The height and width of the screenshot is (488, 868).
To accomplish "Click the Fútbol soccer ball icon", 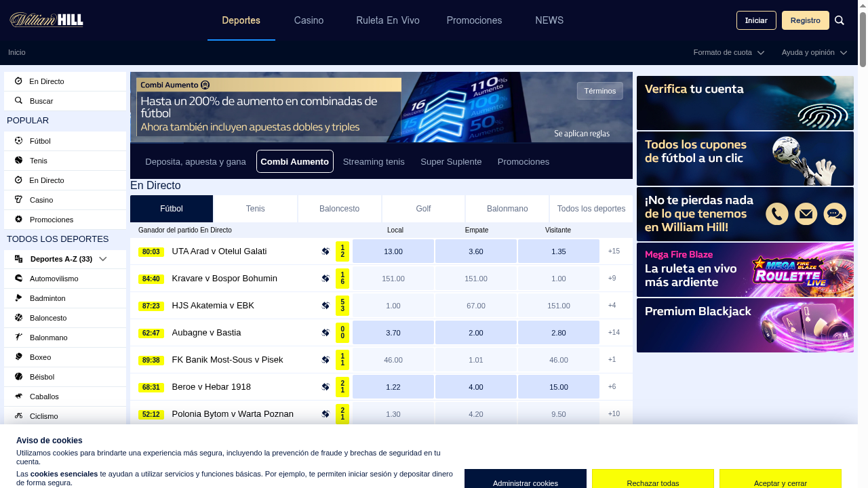I will coord(18,141).
